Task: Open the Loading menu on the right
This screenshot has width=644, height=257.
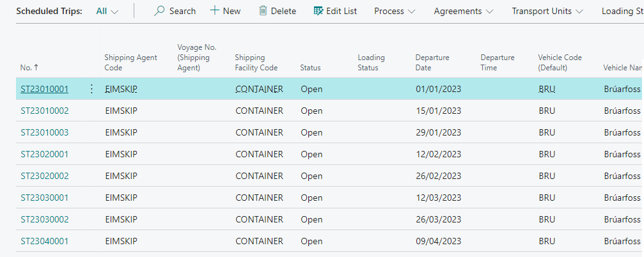Action: pos(622,12)
